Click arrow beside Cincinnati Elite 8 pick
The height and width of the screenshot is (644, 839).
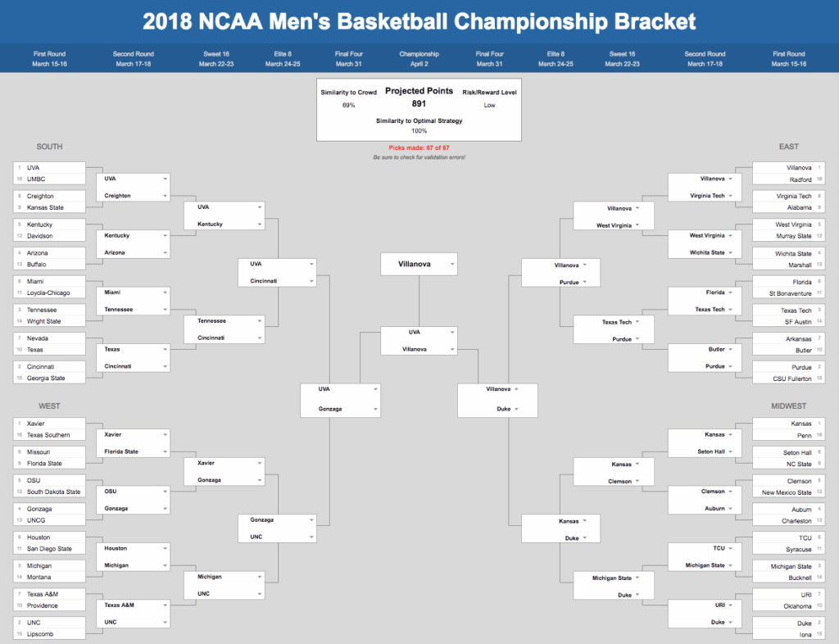(x=311, y=281)
